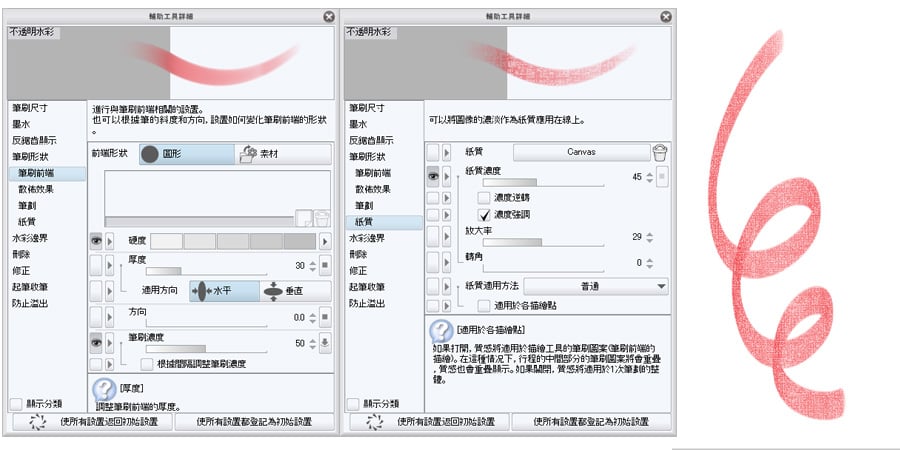This screenshot has width=900, height=450.
Task: Click the 厚度 thickness slider
Action: click(205, 270)
